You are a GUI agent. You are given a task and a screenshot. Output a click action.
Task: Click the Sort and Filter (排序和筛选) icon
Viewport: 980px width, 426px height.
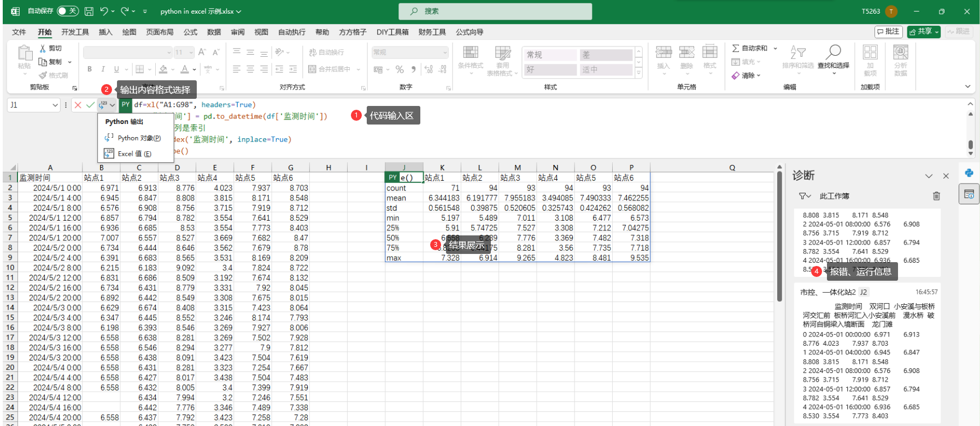[798, 52]
